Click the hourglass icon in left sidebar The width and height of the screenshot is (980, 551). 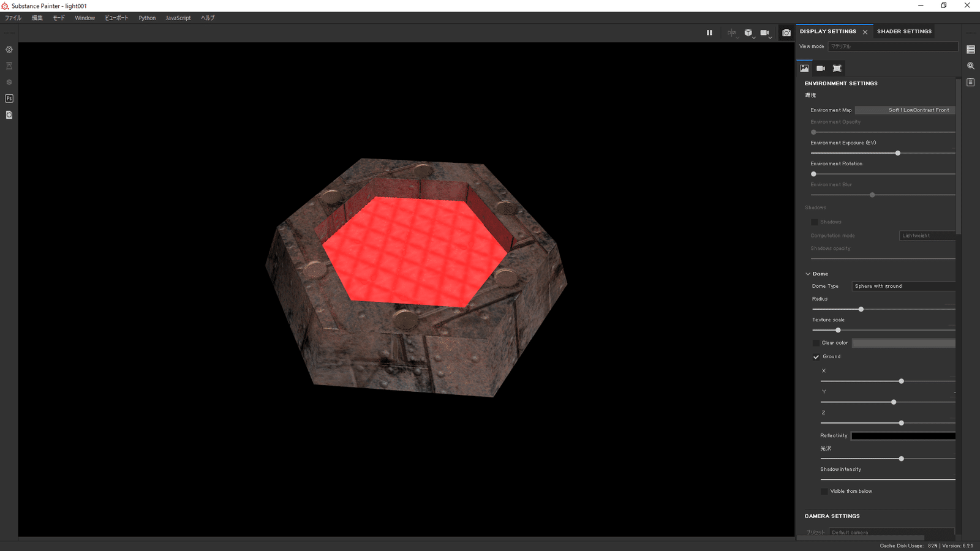(x=9, y=66)
